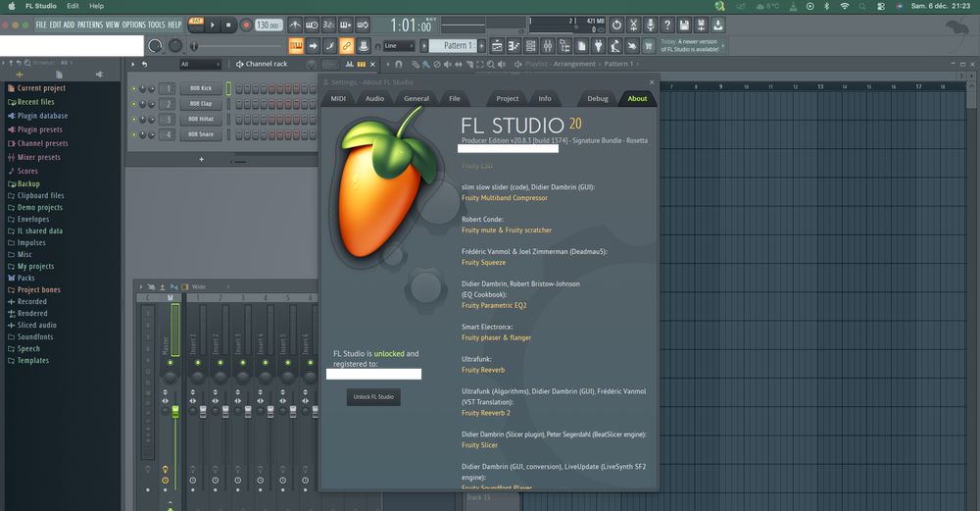Click the Render export download icon
980x511 pixels.
pos(717,26)
